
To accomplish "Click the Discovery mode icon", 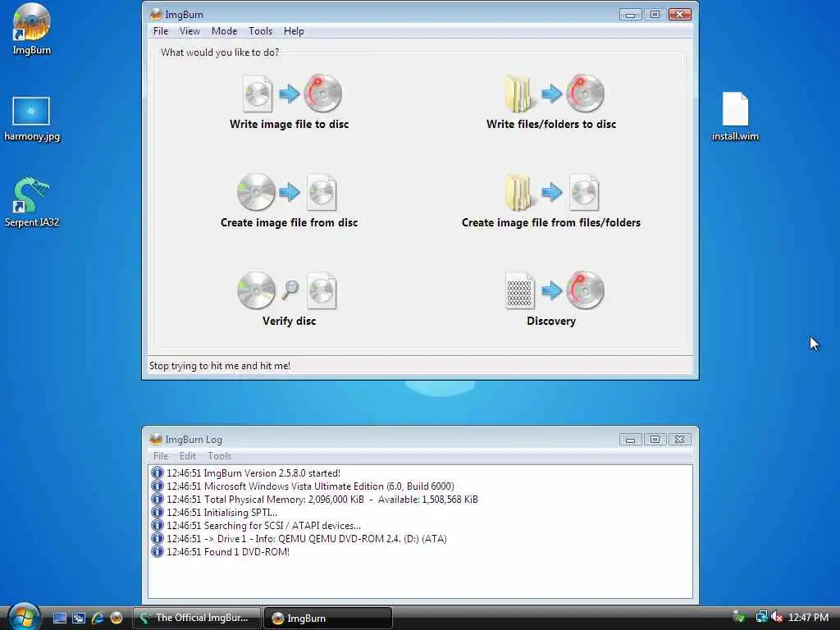I will click(x=554, y=290).
